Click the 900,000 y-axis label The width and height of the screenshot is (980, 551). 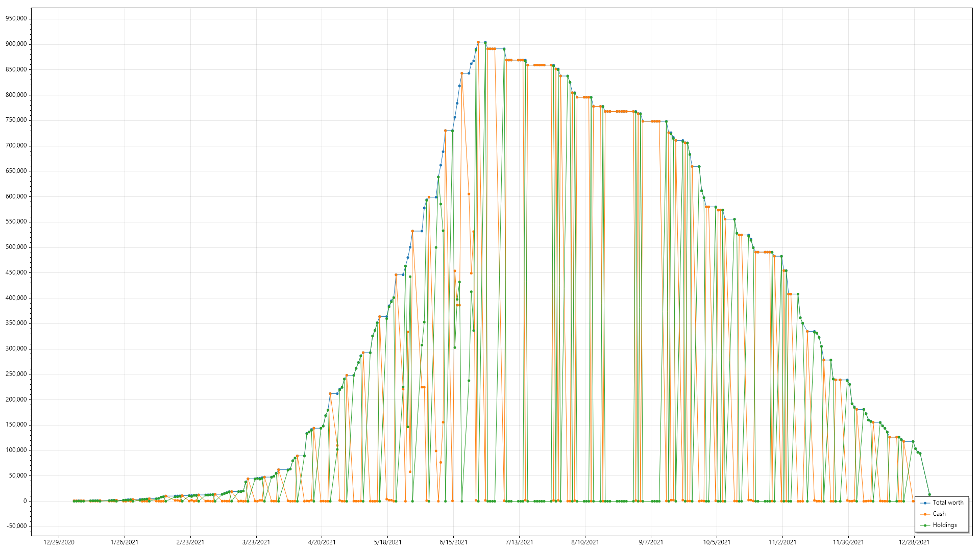(x=16, y=44)
